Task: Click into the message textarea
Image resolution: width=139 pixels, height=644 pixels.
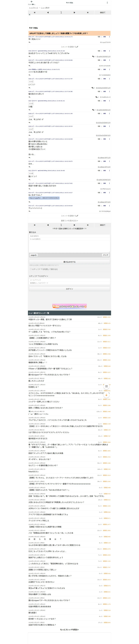Action: 69,247
